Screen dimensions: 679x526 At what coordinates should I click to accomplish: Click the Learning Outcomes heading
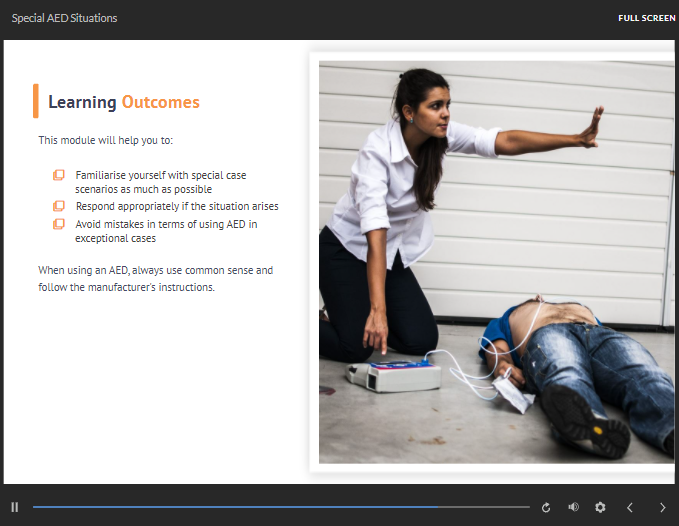(x=124, y=102)
